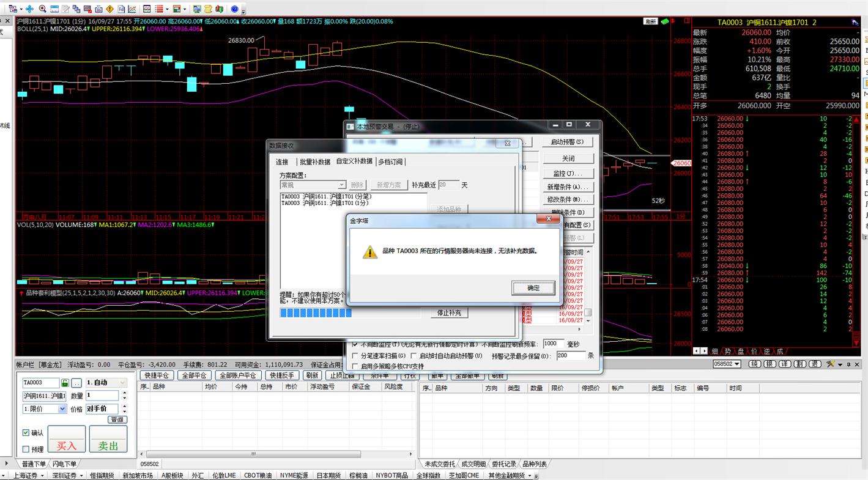This screenshot has width=868, height=480.
Task: Click the yellow warning diamond toolbar icon
Action: [x=109, y=9]
